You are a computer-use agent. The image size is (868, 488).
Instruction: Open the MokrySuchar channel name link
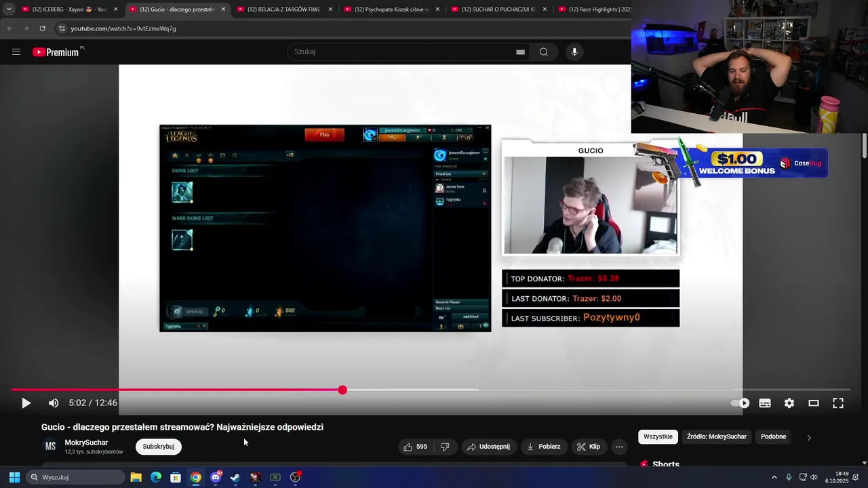(86, 443)
